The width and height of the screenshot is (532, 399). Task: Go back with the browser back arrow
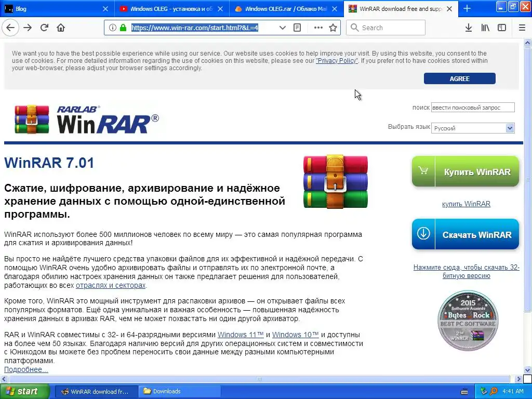tap(10, 28)
